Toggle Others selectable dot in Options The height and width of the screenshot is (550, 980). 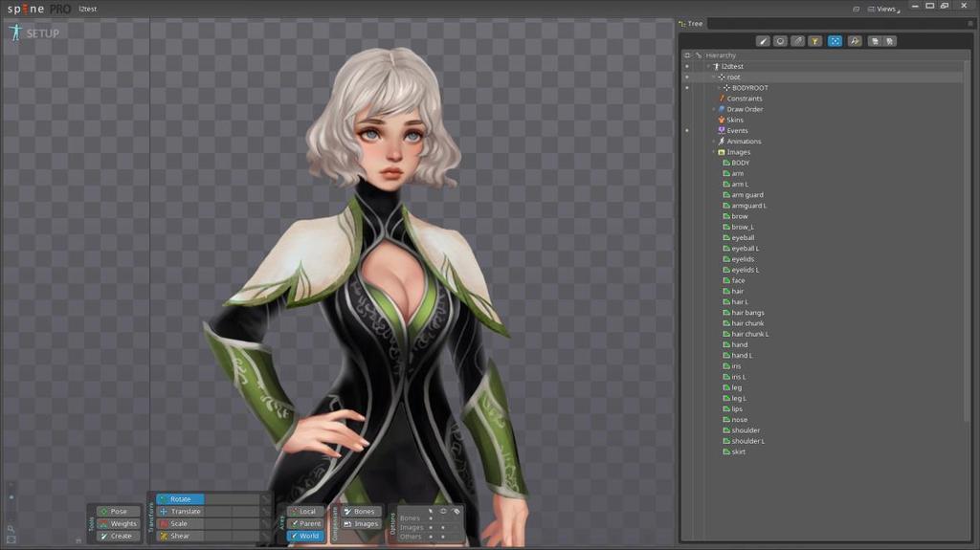coord(430,537)
